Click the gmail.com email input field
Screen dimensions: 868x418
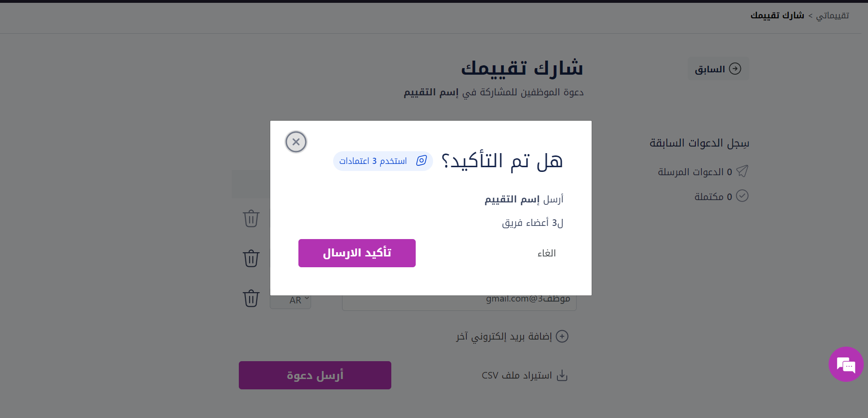[x=459, y=301]
